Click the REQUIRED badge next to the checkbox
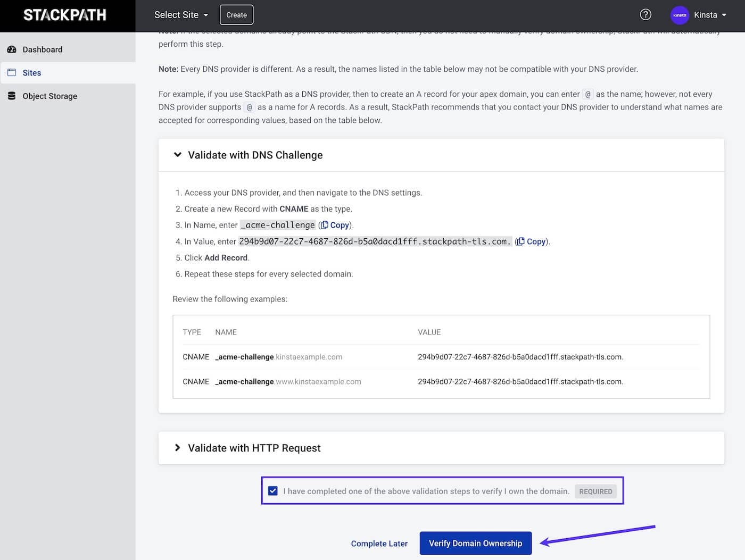Viewport: 745px width, 560px height. (x=595, y=491)
